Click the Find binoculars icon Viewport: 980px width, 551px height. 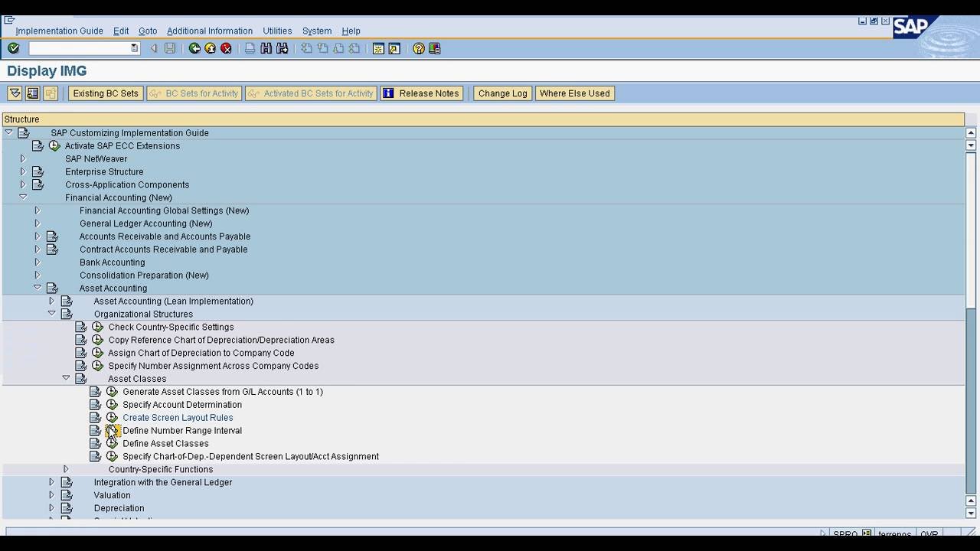tap(266, 48)
